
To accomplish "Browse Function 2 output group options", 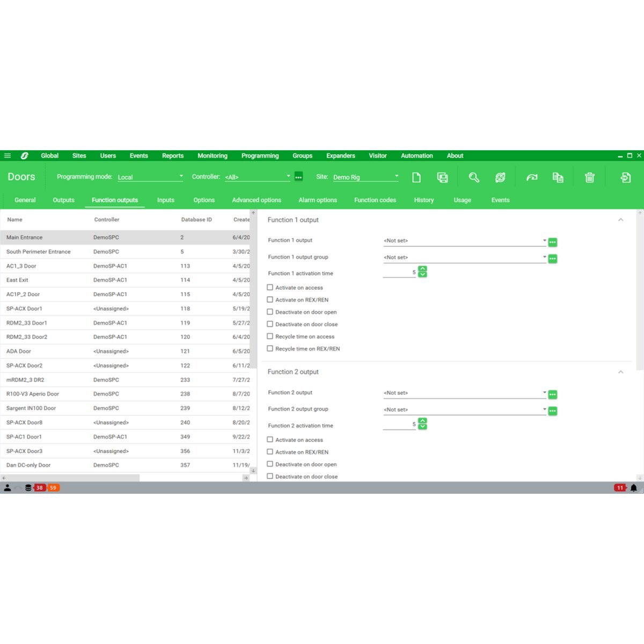I will click(x=553, y=410).
